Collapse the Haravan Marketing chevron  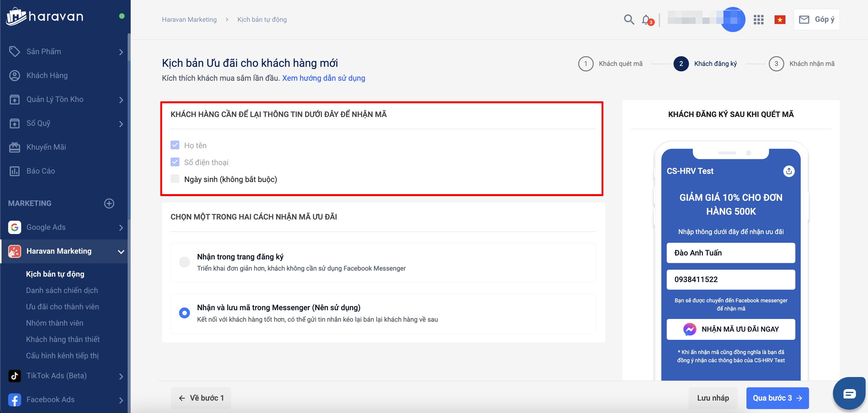coord(121,252)
